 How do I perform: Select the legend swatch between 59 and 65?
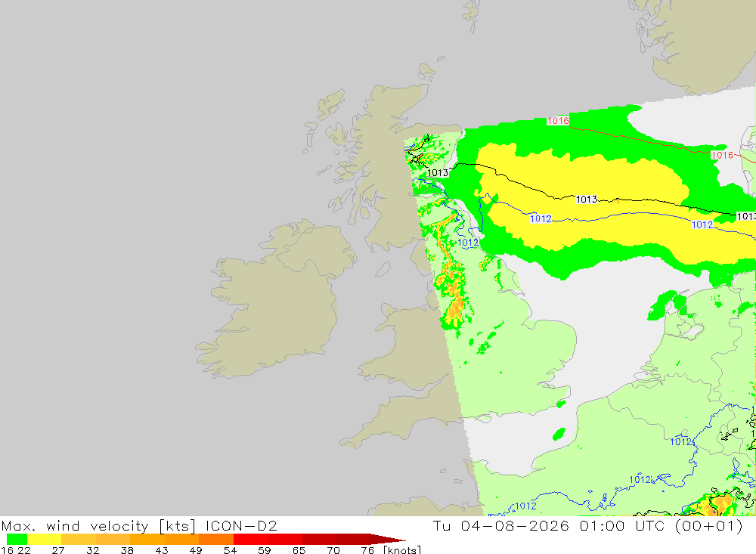tap(285, 539)
